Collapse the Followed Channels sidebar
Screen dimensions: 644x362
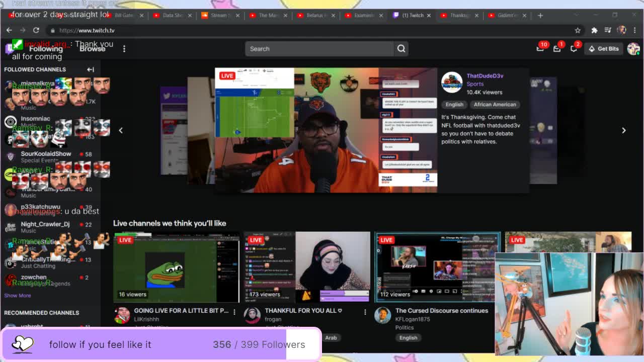pyautogui.click(x=91, y=69)
